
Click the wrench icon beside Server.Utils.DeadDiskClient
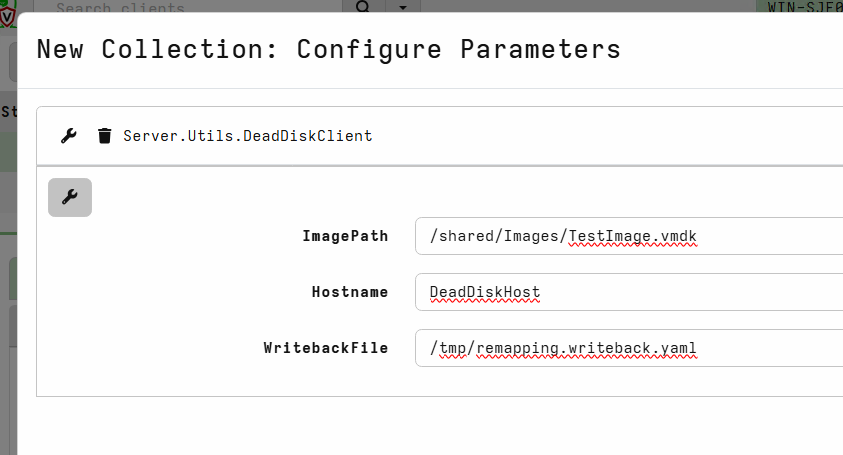point(68,136)
